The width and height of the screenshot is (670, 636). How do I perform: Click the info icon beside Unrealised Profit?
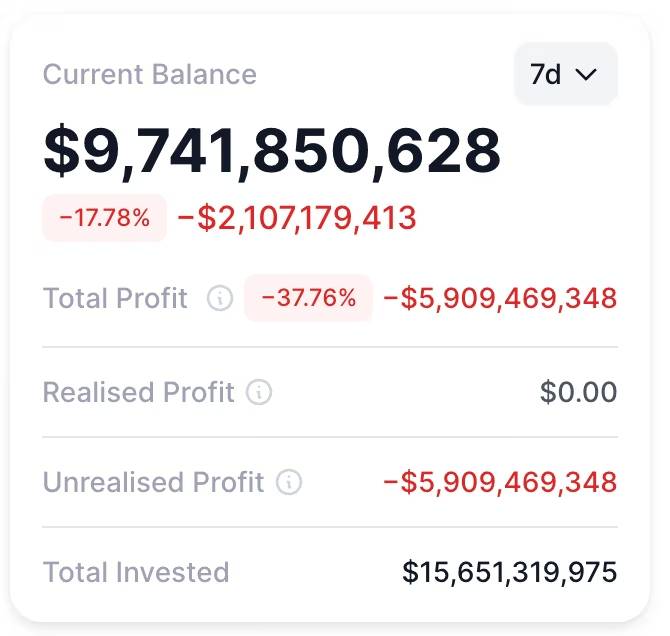(x=289, y=482)
